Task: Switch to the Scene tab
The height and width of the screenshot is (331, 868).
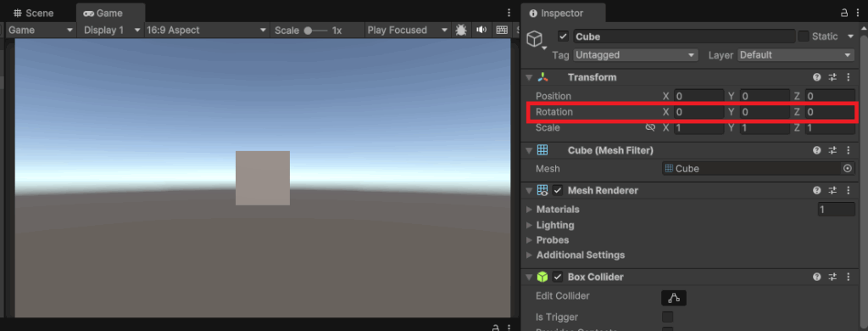Action: (34, 13)
